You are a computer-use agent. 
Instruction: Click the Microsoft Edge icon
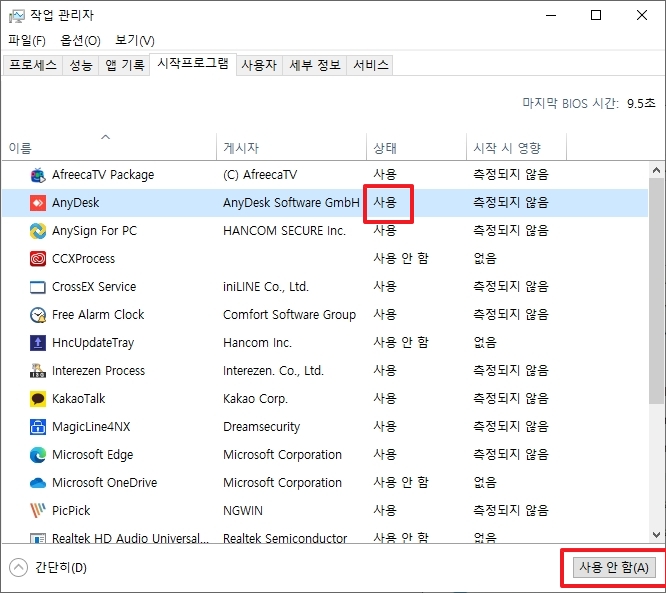coord(38,455)
